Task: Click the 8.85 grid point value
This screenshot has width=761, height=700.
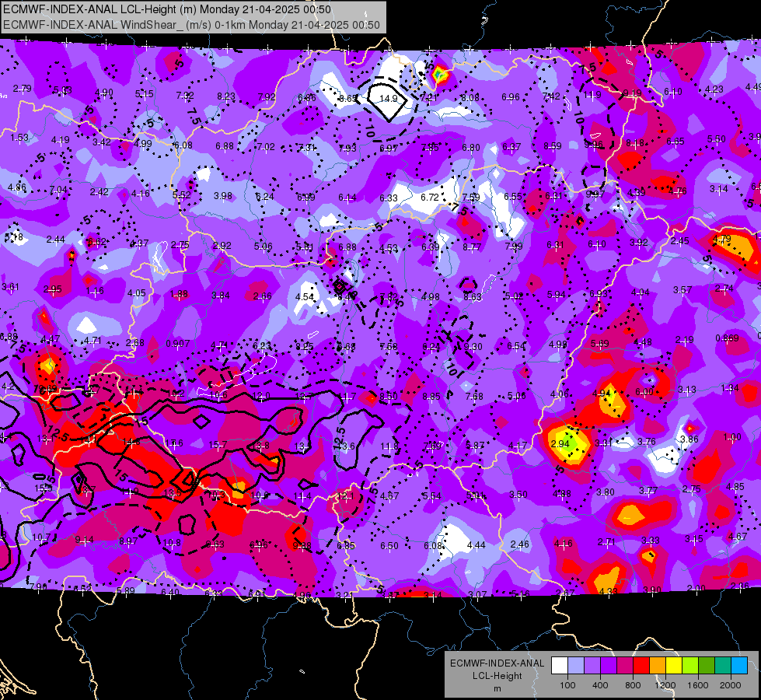Action: click(431, 397)
